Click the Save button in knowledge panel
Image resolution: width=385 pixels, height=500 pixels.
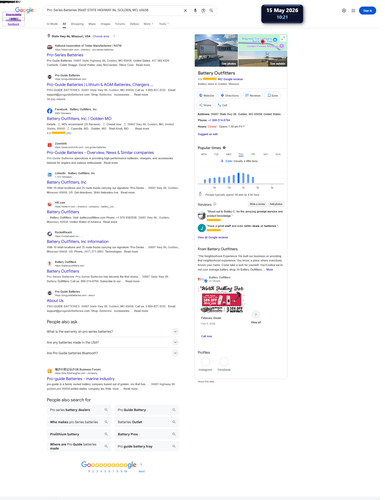(x=273, y=95)
